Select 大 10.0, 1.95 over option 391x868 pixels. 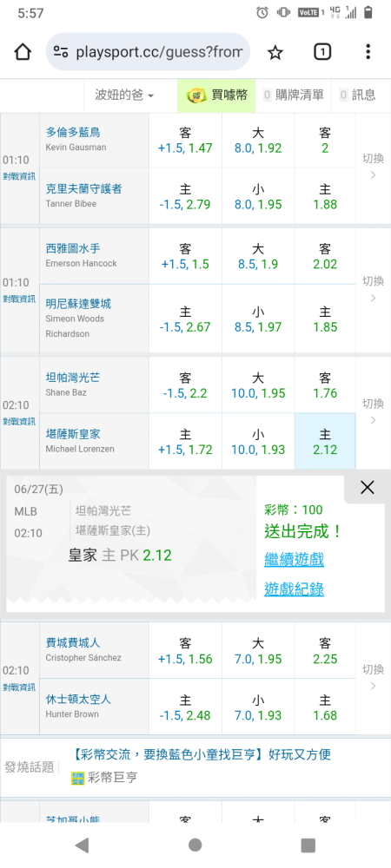click(258, 385)
